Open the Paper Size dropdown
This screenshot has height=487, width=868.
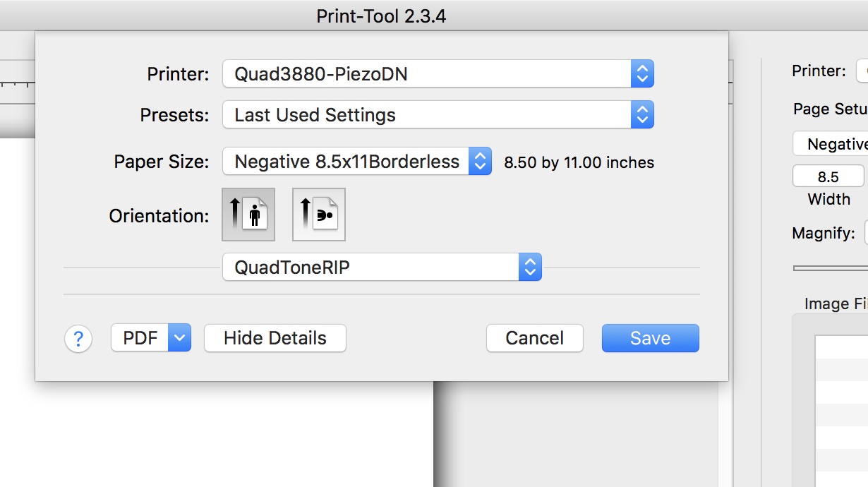356,162
